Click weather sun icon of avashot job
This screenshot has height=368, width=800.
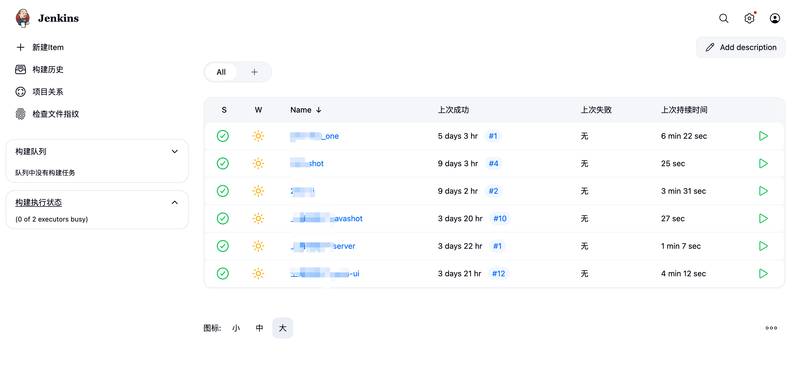click(258, 218)
